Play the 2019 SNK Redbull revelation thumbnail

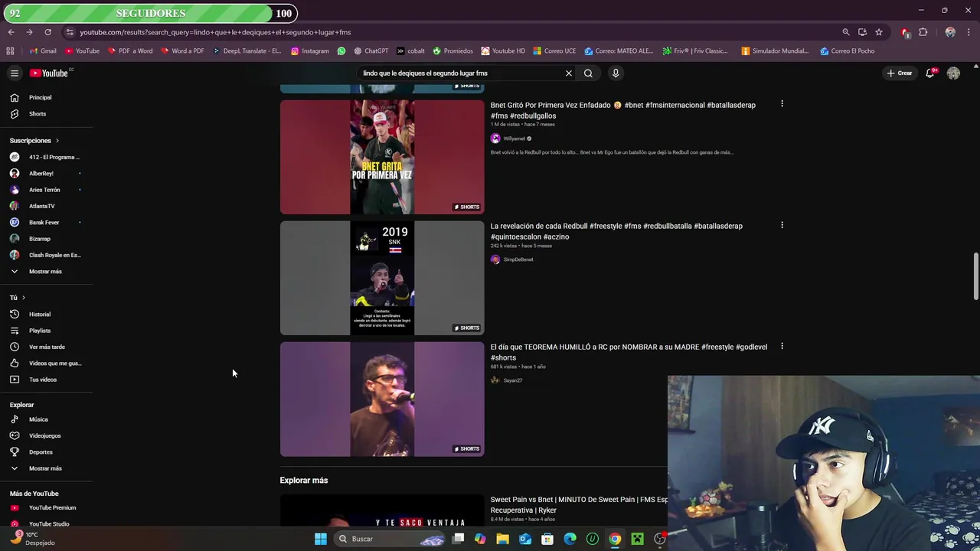point(382,278)
